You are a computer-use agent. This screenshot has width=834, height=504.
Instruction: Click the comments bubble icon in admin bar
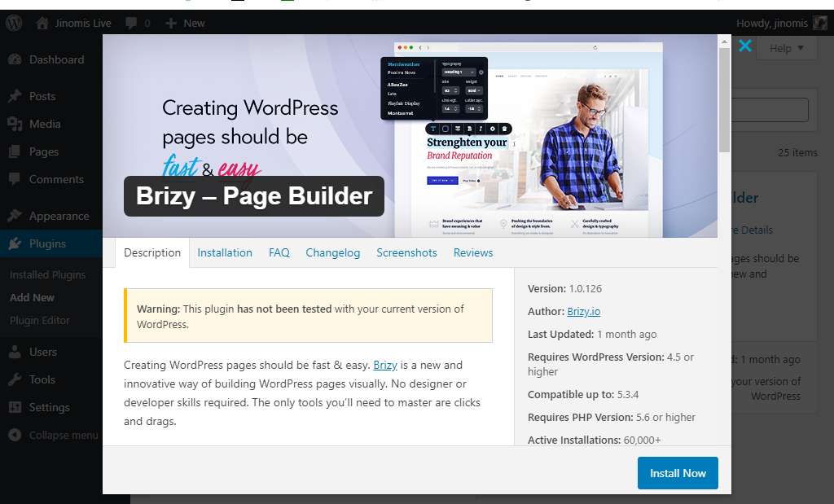(x=132, y=23)
